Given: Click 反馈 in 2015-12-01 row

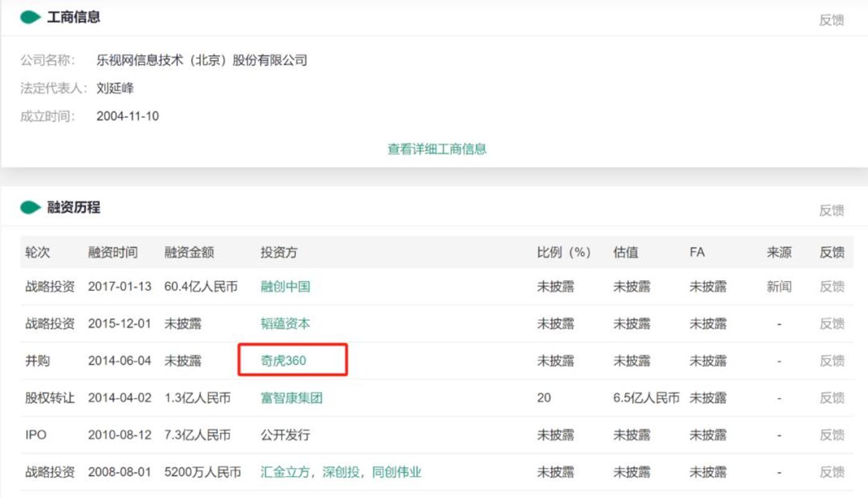Looking at the screenshot, I should click(x=832, y=324).
